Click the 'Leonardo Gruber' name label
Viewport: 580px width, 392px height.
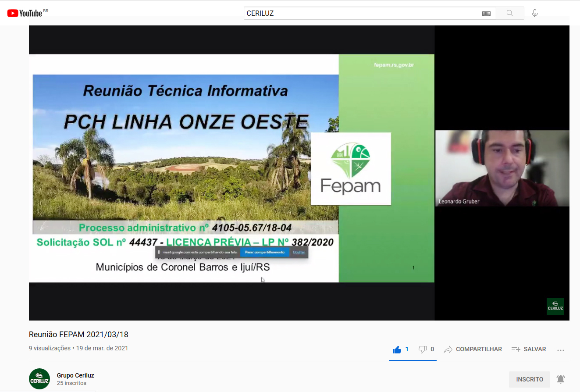click(459, 202)
